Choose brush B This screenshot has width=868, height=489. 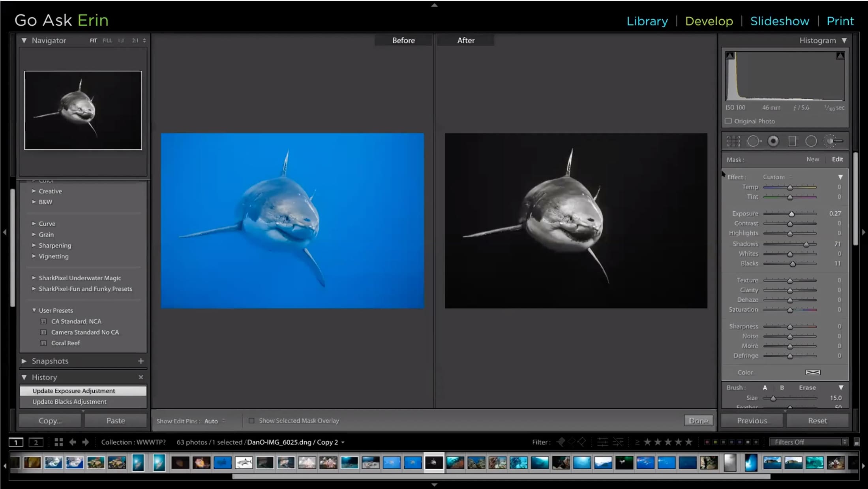pyautogui.click(x=782, y=387)
